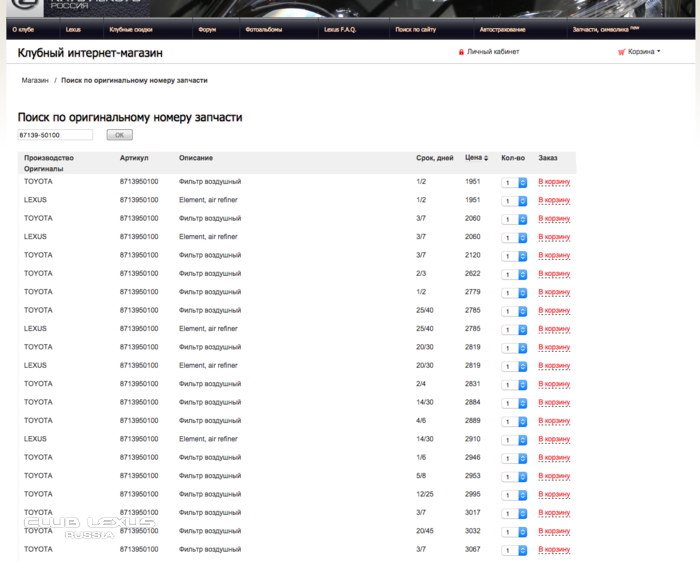The image size is (700, 562).
Task: Add the 2831 price item via В корзину
Action: pos(554,384)
